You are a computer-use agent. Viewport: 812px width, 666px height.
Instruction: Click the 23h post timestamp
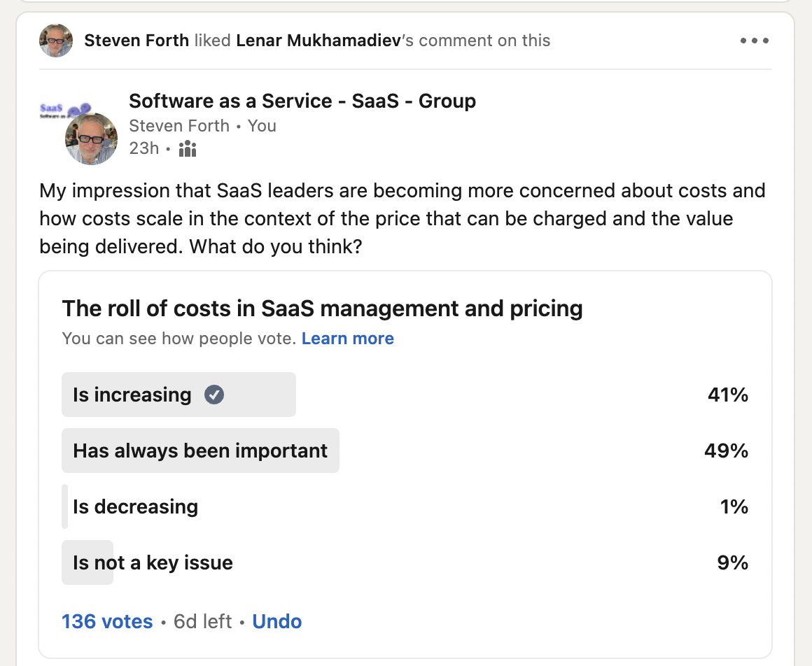coord(144,148)
